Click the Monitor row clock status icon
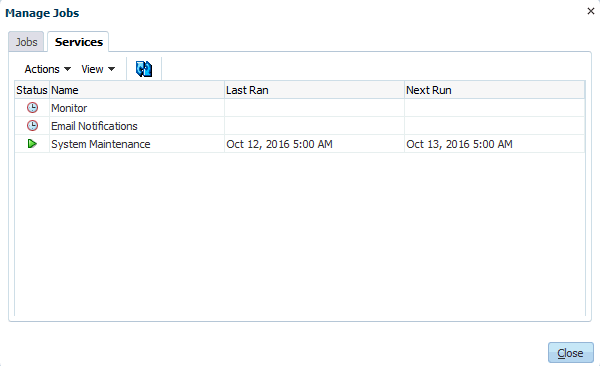This screenshot has width=600, height=366. (x=33, y=108)
